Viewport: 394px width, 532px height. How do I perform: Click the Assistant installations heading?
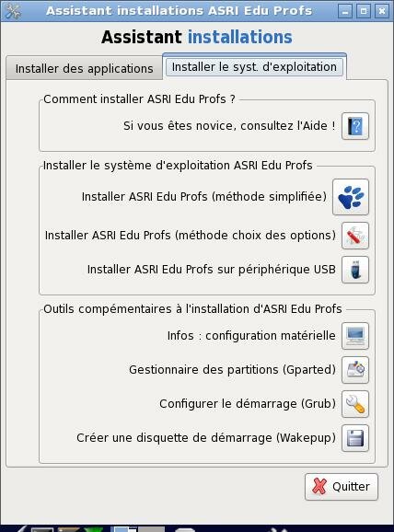tap(196, 37)
